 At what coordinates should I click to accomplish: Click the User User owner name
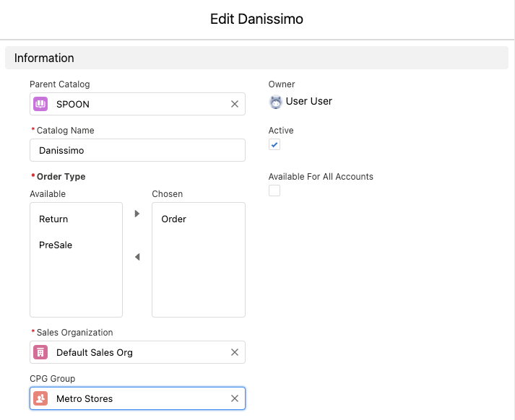coord(309,102)
